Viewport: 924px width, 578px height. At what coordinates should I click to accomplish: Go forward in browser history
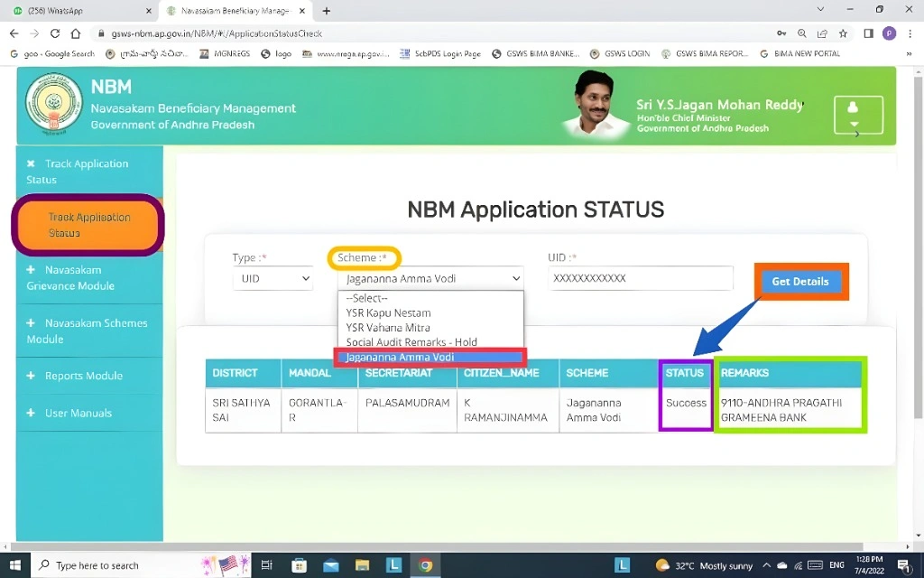pos(34,33)
